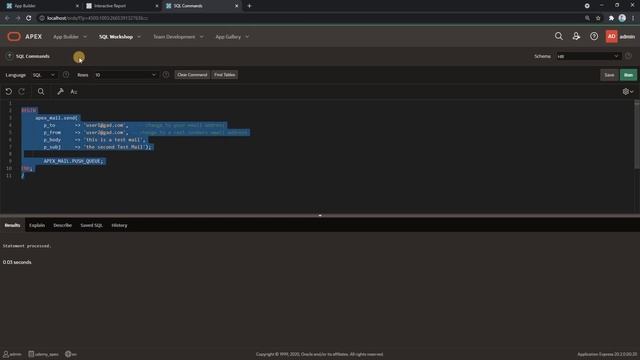Screen dimensions: 640x360
Task: Click the Az autocomplete icon
Action: (74, 92)
